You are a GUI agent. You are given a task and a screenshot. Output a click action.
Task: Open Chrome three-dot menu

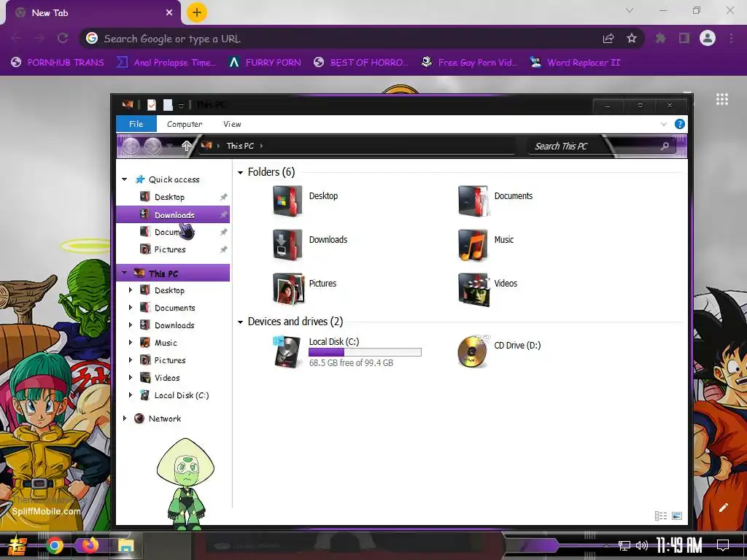point(731,38)
